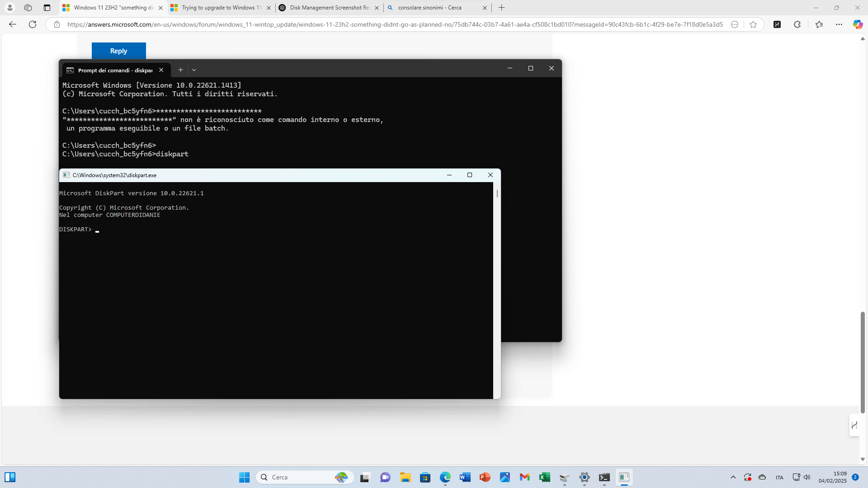This screenshot has height=488, width=868.
Task: Refresh the current web page
Action: (x=33, y=24)
